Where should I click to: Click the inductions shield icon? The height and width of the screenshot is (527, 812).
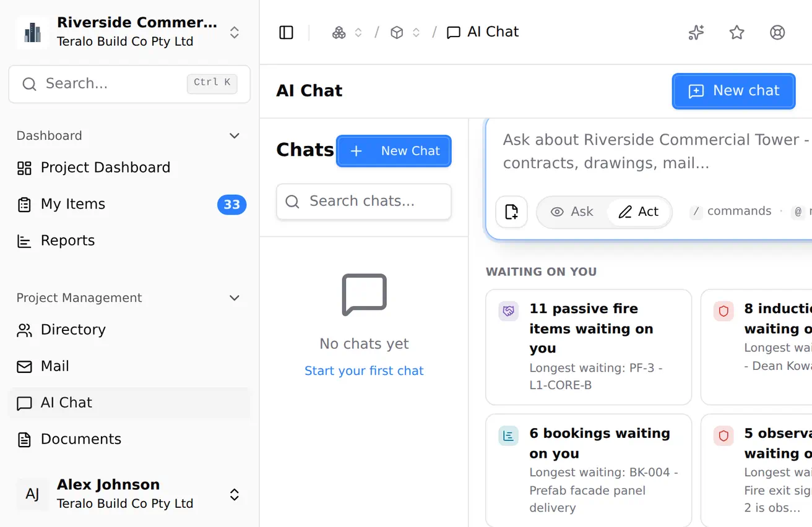click(723, 311)
